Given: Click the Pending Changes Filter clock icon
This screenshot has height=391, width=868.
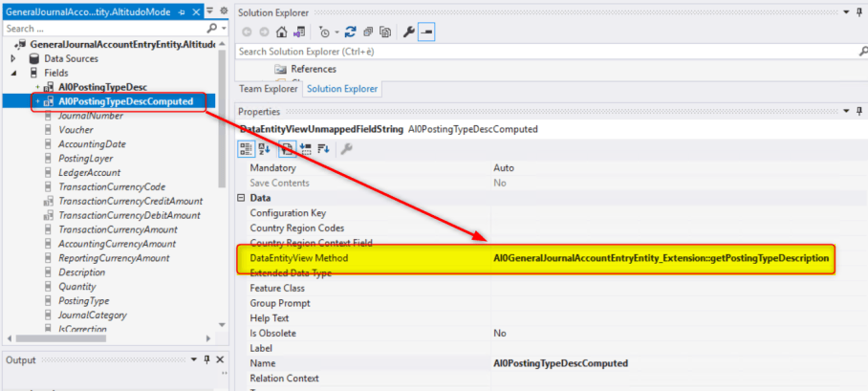Looking at the screenshot, I should click(x=324, y=33).
